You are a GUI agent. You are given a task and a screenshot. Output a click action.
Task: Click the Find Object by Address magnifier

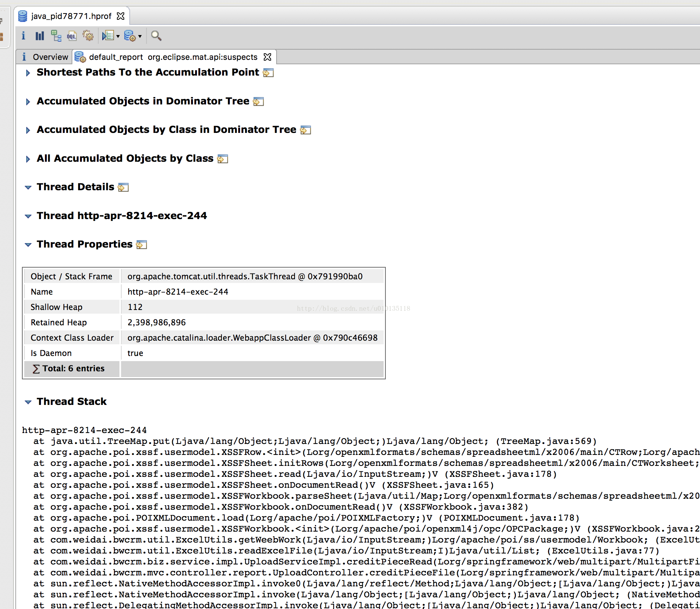pos(156,36)
